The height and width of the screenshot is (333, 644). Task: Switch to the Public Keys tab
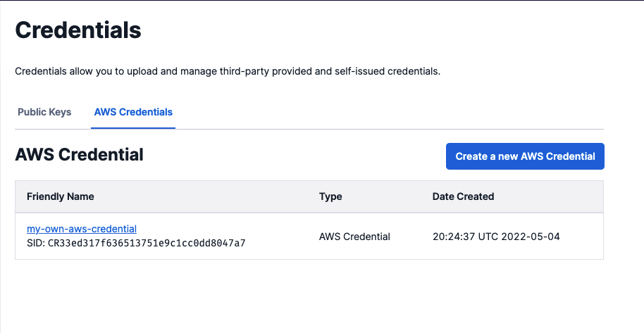44,112
